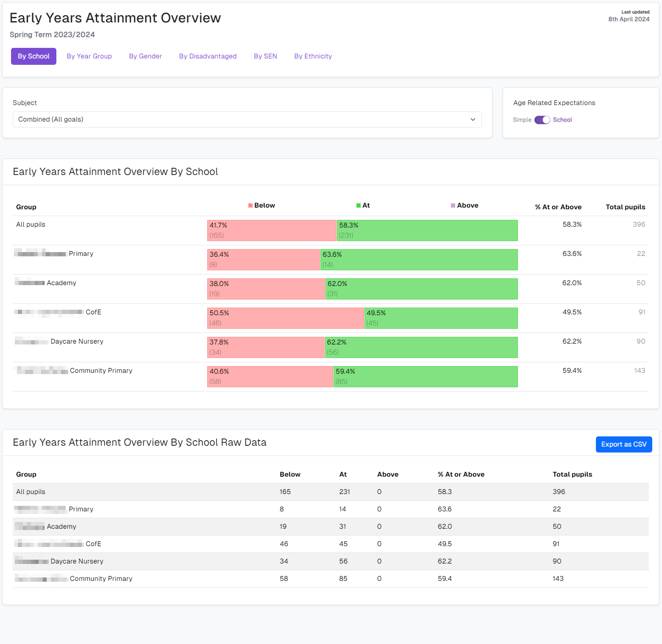Click the active By School tab
This screenshot has width=662, height=644.
[x=33, y=56]
